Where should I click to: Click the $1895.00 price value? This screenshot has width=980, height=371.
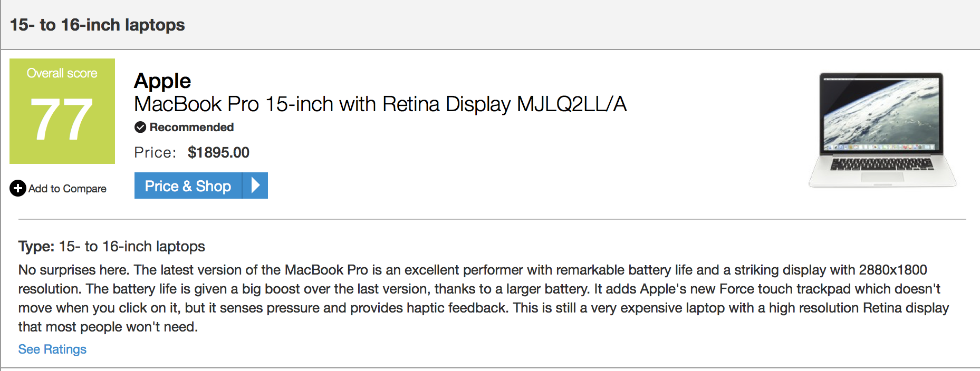click(218, 152)
